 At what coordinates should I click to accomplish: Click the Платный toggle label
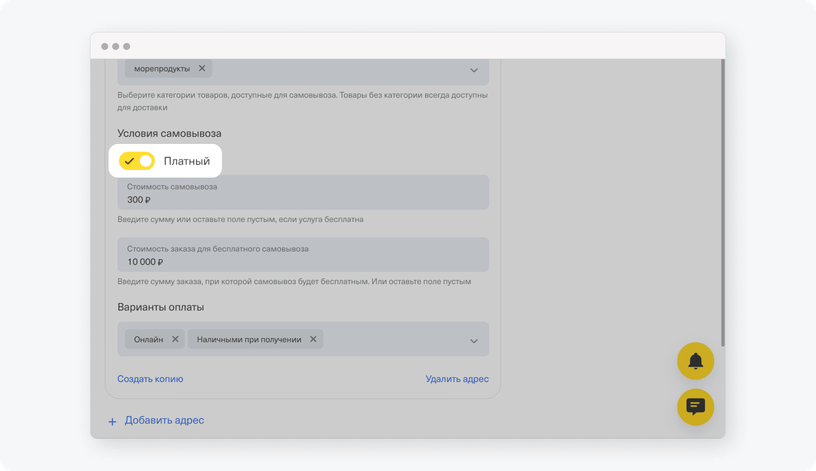click(x=187, y=161)
